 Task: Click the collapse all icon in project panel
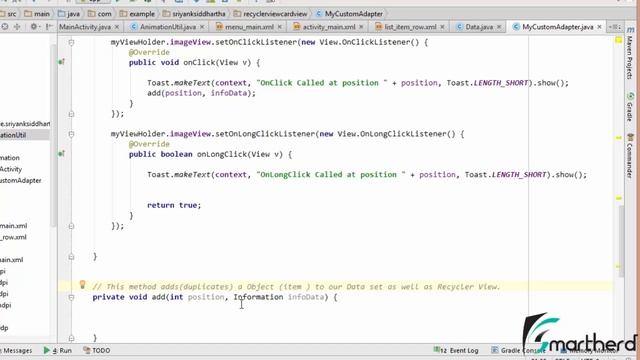click(x=17, y=27)
